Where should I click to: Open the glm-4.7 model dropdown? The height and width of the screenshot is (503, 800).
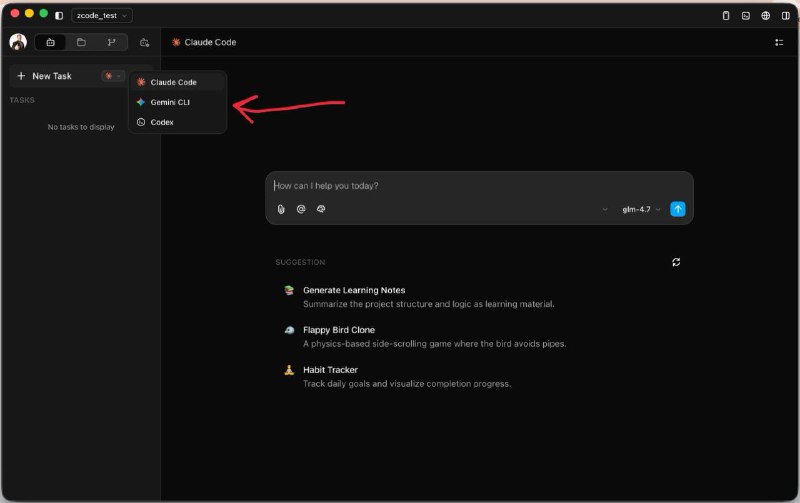click(x=641, y=209)
